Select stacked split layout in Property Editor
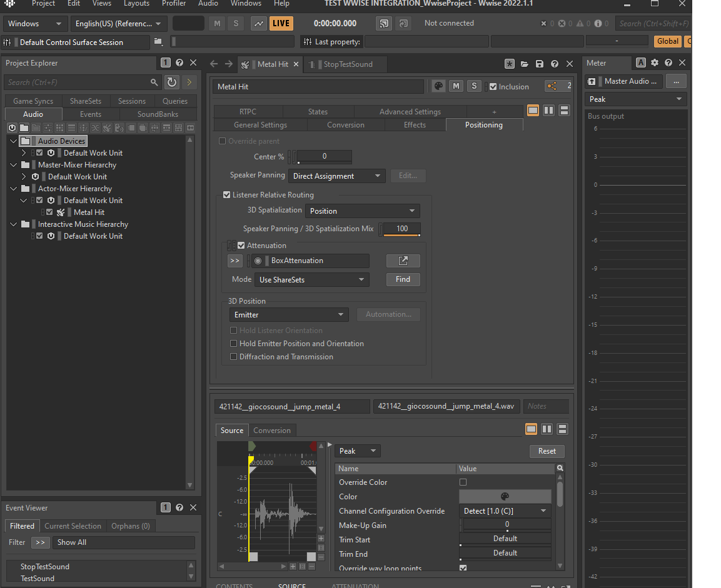Screen dimensions: 721x588 (564, 110)
